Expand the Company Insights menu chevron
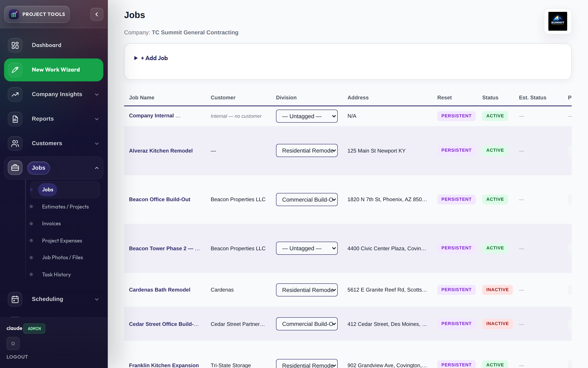588x368 pixels. point(97,94)
